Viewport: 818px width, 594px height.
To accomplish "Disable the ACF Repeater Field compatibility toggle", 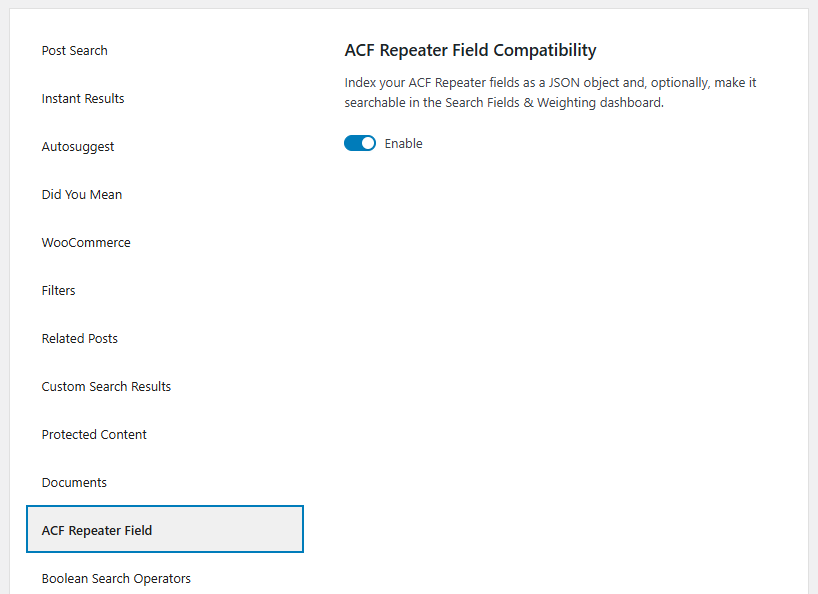I will (x=360, y=143).
